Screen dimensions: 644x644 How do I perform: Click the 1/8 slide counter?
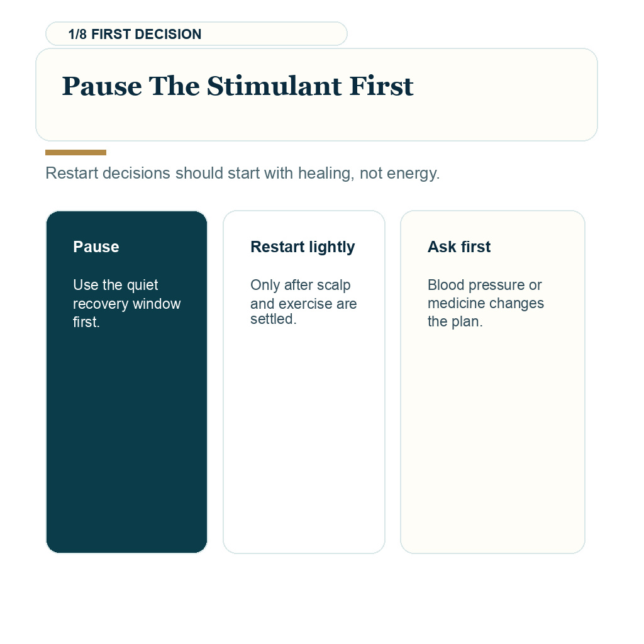(x=77, y=34)
